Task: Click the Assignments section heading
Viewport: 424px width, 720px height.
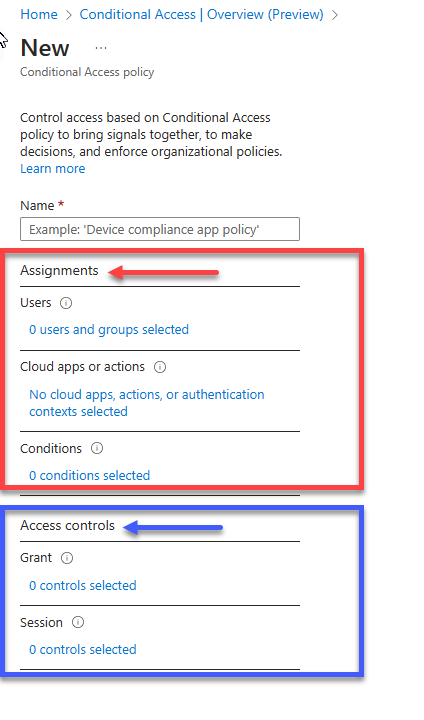Action: pyautogui.click(x=59, y=270)
